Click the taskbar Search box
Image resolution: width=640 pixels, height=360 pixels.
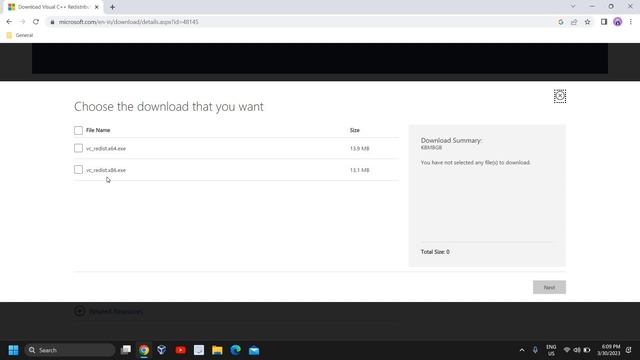click(x=70, y=350)
